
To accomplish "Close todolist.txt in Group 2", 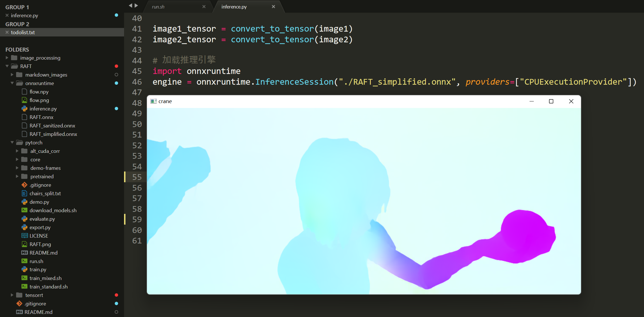I will [x=7, y=32].
